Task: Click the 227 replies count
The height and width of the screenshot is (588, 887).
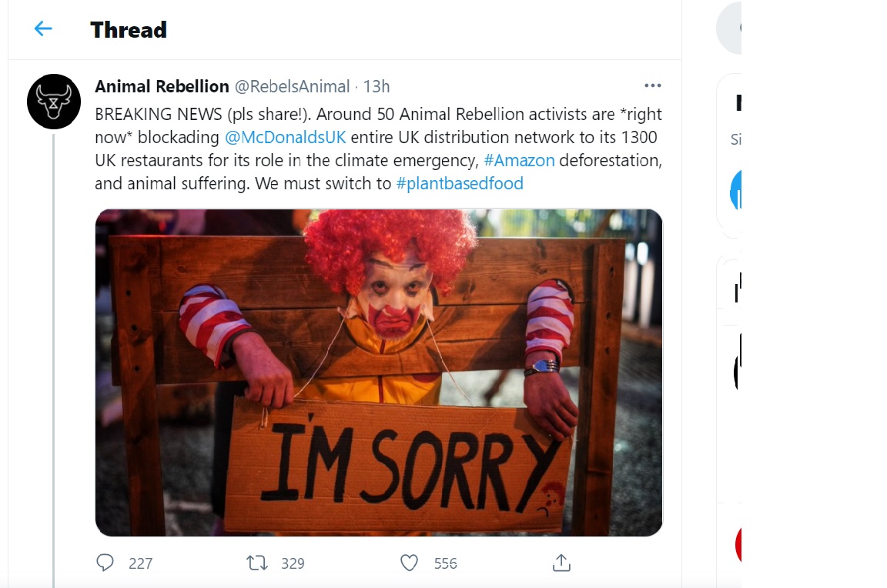Action: (x=140, y=563)
